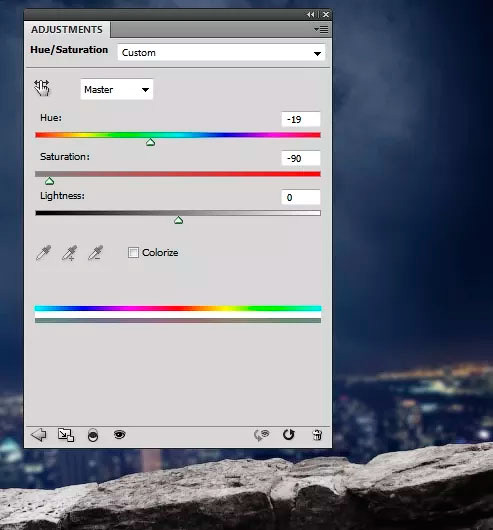View previous state icon
This screenshot has height=530, width=493.
click(261, 435)
